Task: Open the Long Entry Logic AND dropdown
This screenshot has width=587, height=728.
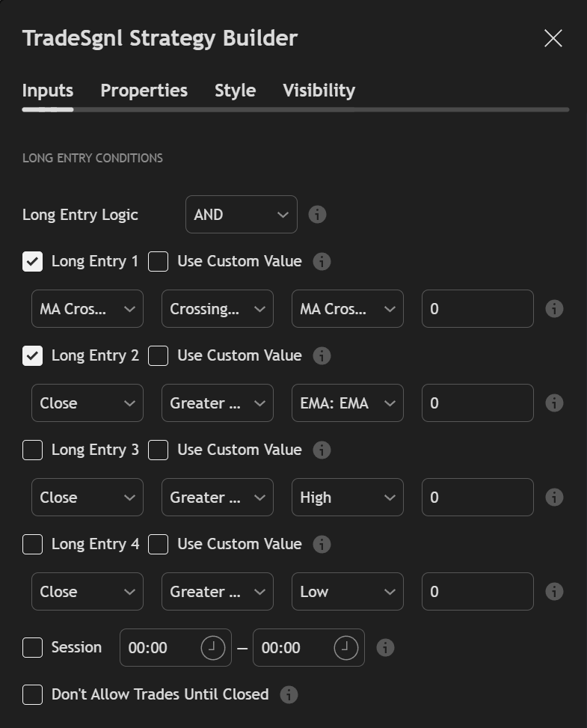Action: 241,214
